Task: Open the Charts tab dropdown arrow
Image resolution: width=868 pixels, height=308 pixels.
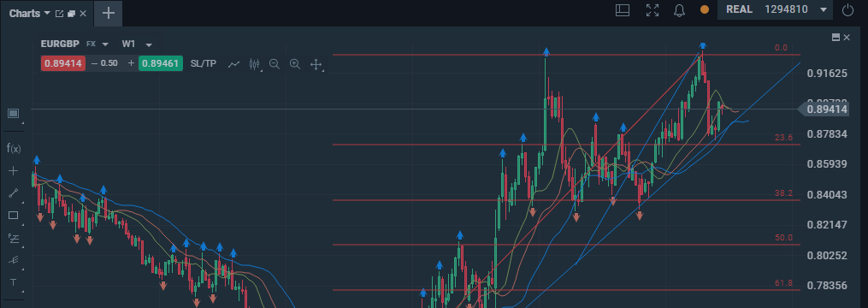Action: [x=46, y=13]
